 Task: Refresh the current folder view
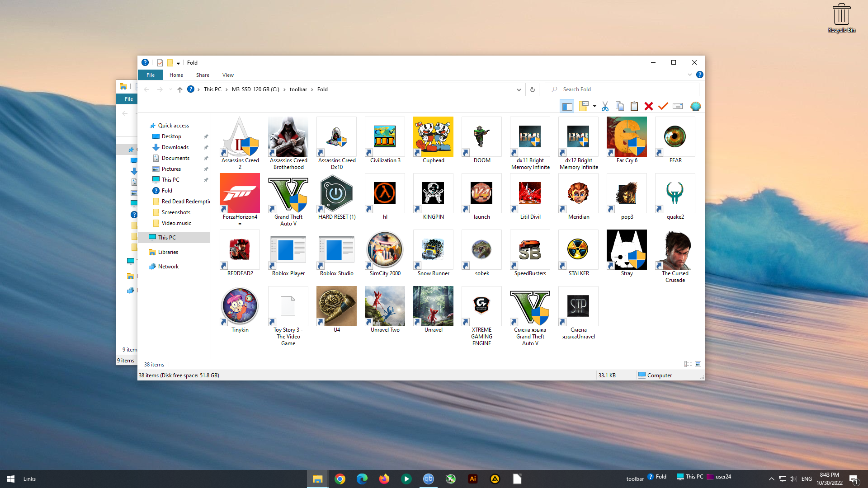pos(533,89)
